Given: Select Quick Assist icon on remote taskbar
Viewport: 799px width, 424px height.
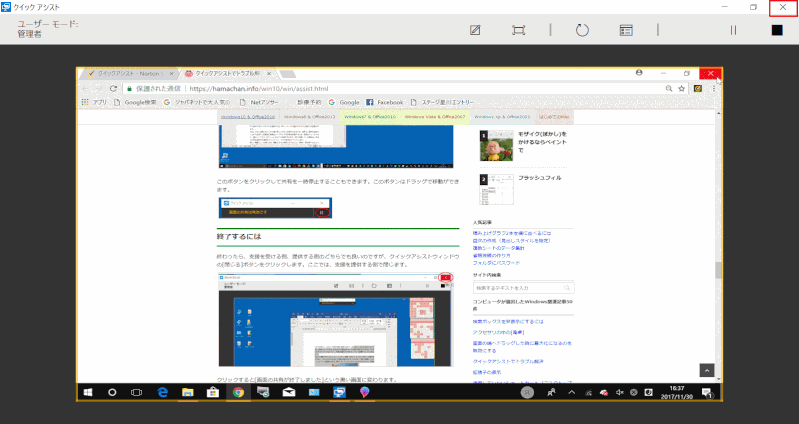Looking at the screenshot, I should [339, 392].
